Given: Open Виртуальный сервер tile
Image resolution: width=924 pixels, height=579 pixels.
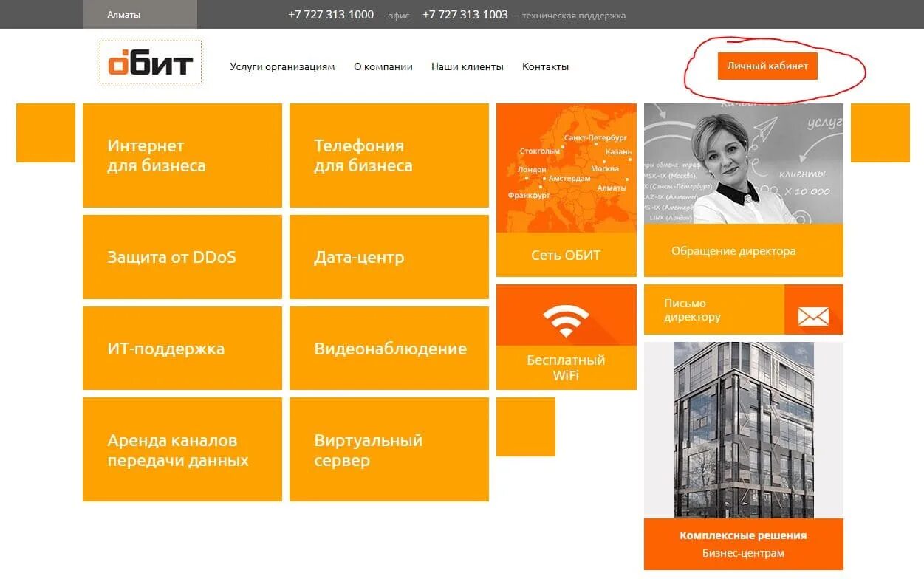Looking at the screenshot, I should (389, 450).
